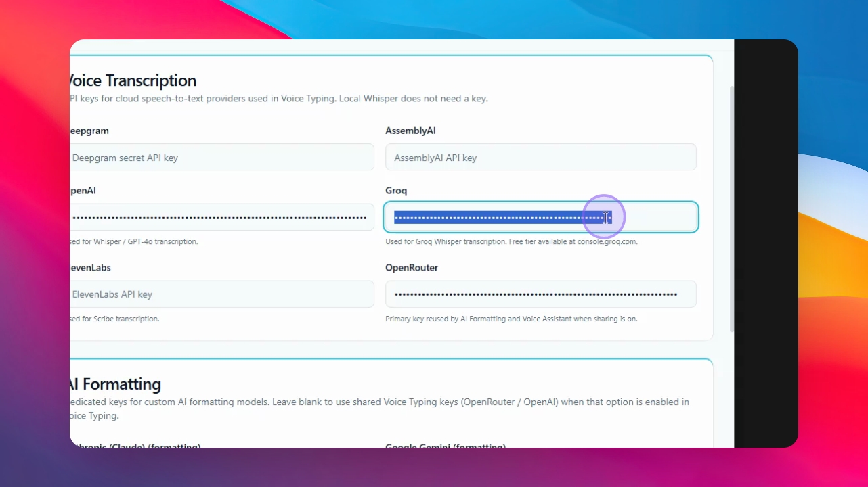Click the OpenAI masked key field
The image size is (868, 487).
222,217
